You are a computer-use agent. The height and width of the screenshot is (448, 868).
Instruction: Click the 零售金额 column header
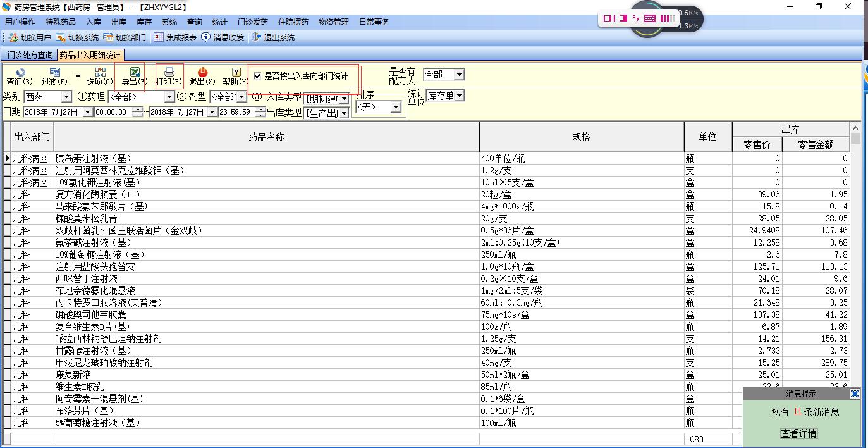coord(816,144)
